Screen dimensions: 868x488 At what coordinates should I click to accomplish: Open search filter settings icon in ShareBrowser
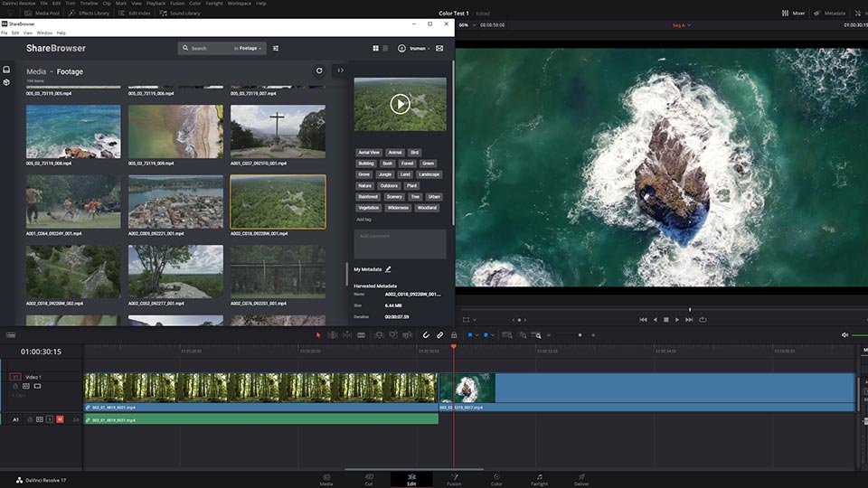point(276,48)
